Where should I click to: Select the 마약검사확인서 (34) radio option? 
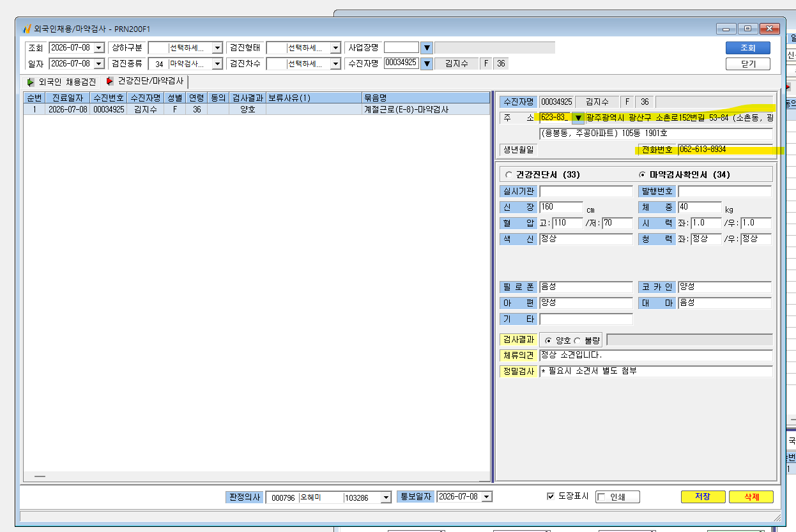point(643,175)
